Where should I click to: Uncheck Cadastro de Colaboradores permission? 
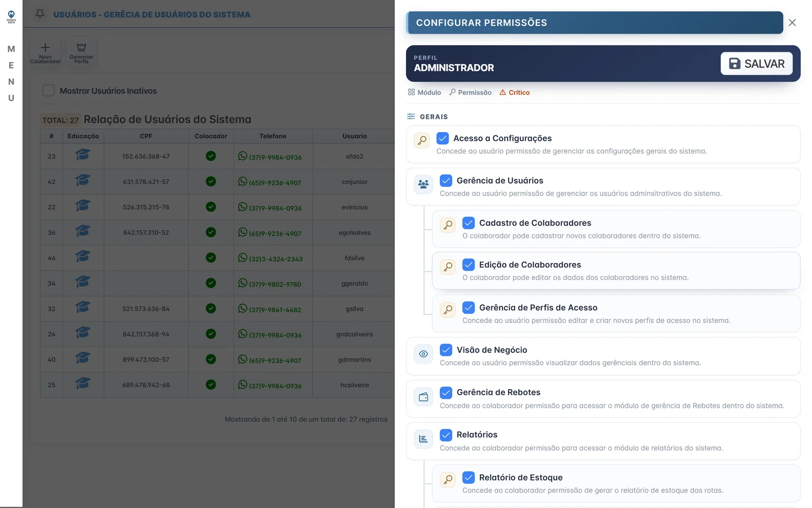(x=468, y=223)
